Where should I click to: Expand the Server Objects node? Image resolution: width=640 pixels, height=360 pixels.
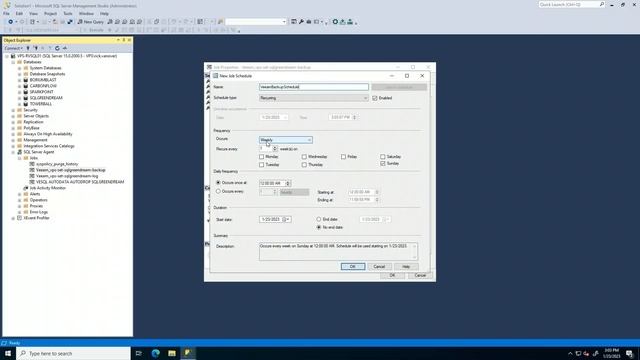click(13, 116)
